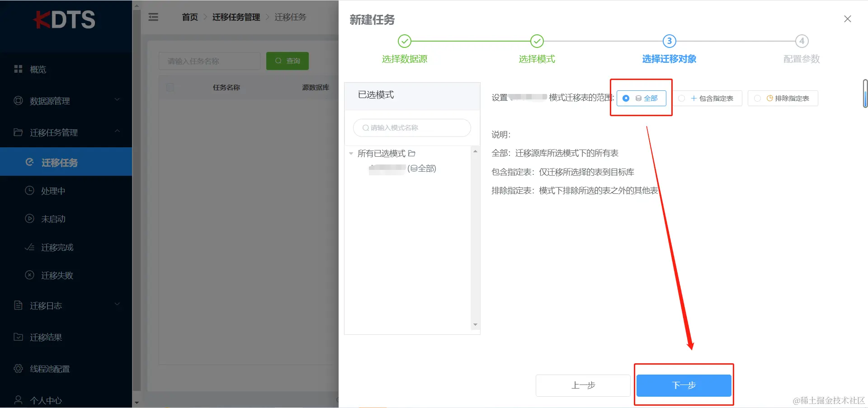Open 未启动 task list
Viewport: 868px width, 408px height.
pos(66,219)
